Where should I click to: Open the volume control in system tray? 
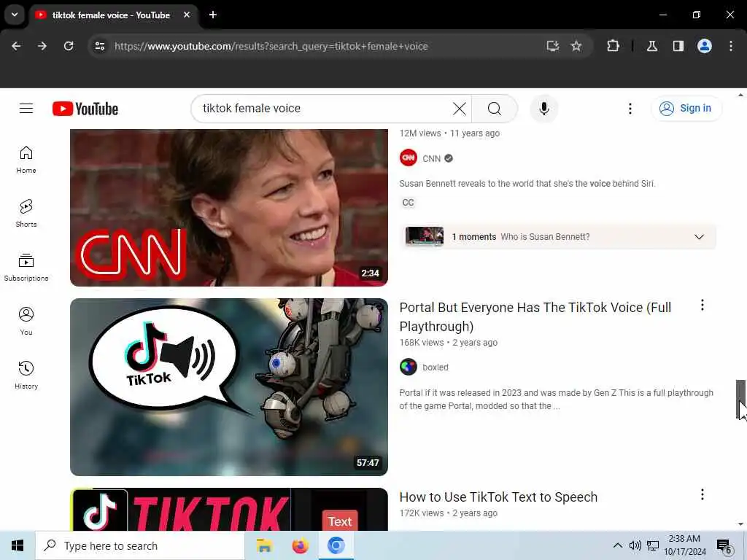[635, 545]
